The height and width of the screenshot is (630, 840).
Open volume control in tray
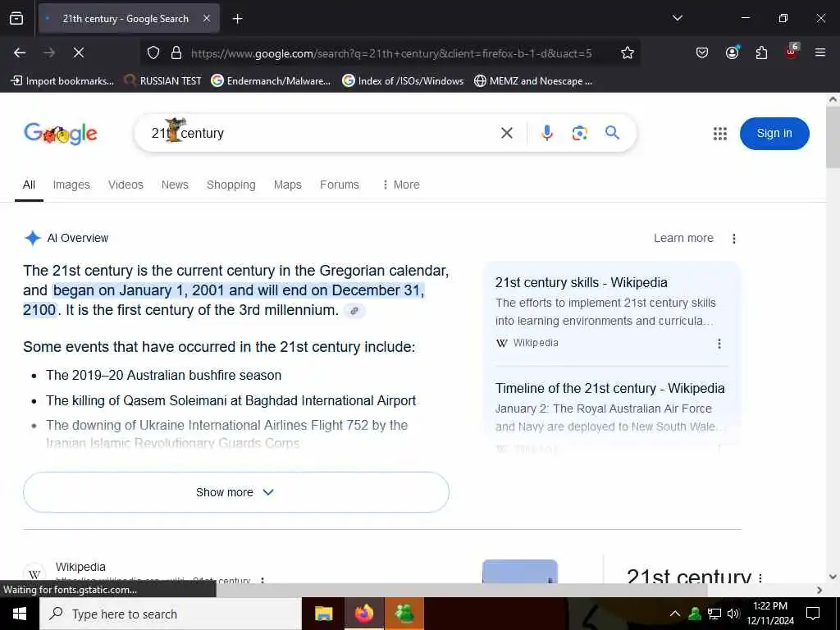[x=733, y=614]
